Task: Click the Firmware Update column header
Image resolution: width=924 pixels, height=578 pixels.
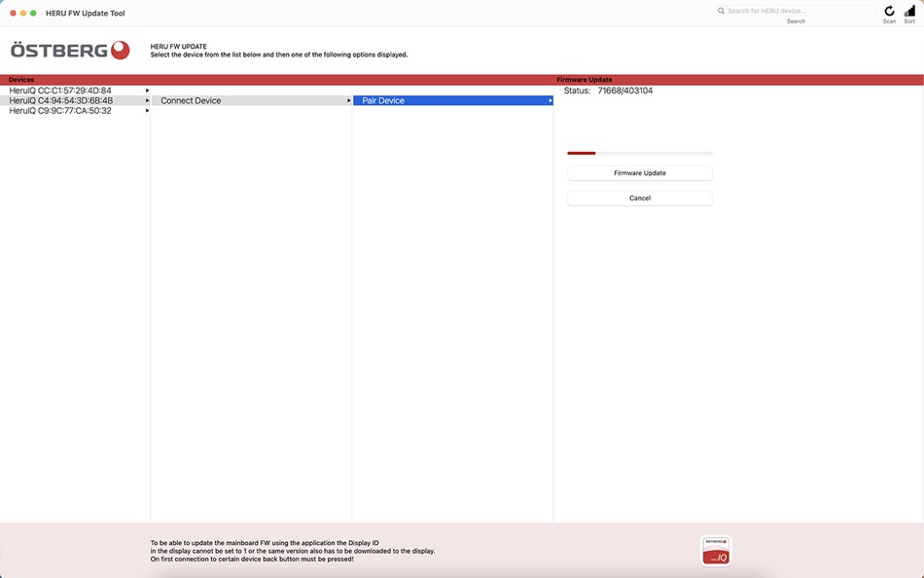Action: coord(584,80)
